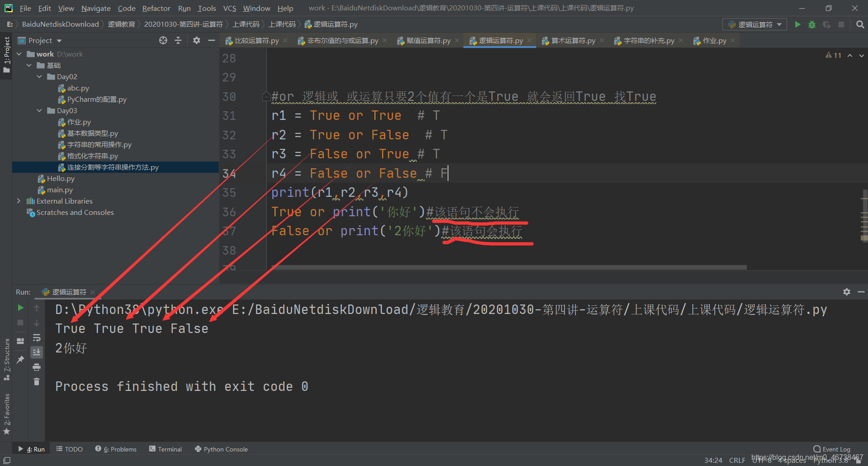Open the run configuration dropdown 逻辑运算符

point(755,24)
